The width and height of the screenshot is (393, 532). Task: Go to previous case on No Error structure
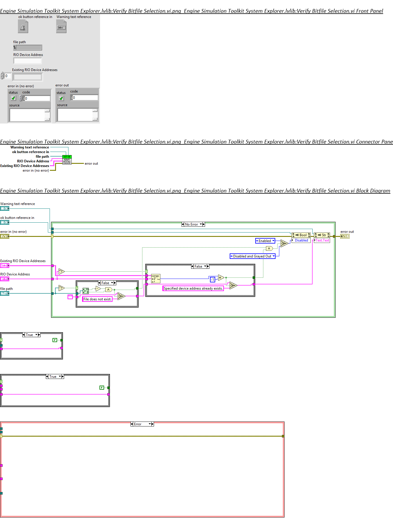183,224
